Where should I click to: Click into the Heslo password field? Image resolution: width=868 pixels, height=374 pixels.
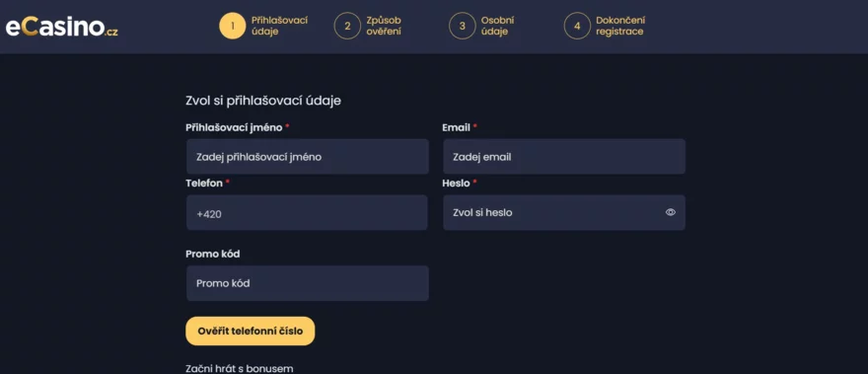(564, 213)
